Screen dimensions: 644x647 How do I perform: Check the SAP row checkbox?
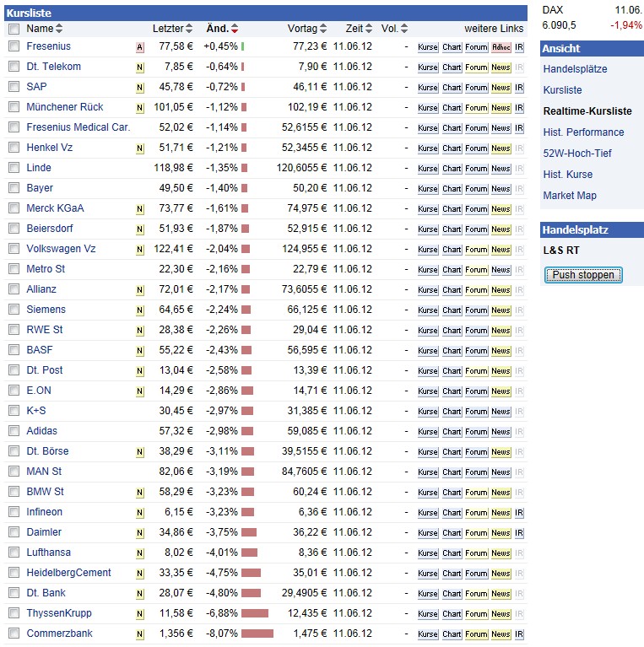(x=14, y=87)
